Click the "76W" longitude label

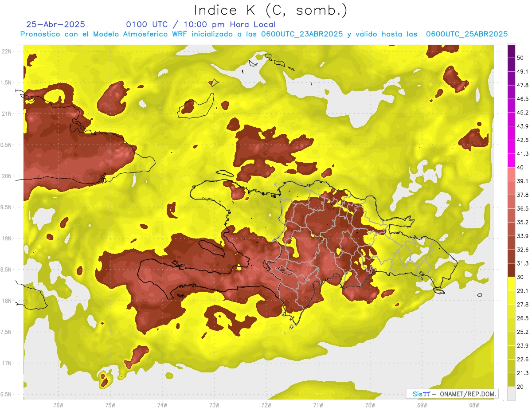point(58,405)
